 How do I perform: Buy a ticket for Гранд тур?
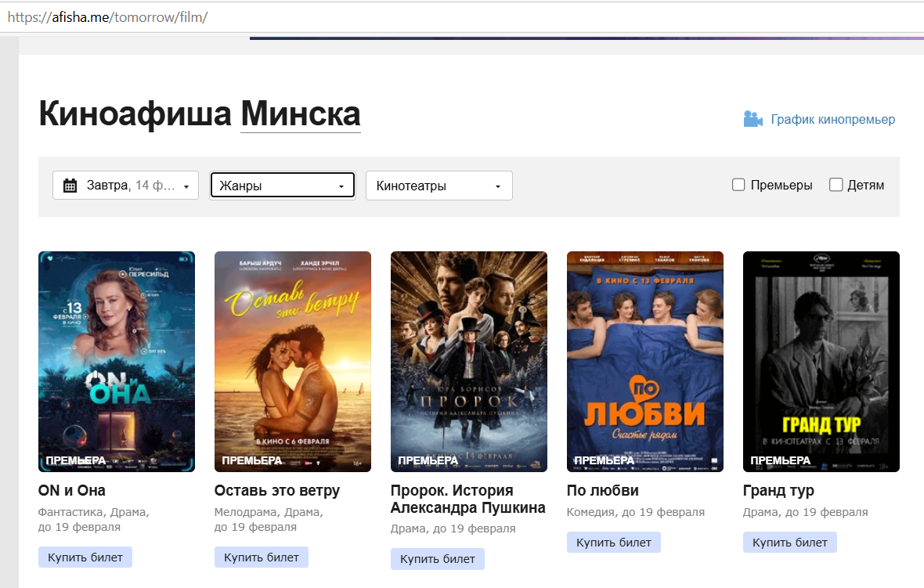(790, 543)
